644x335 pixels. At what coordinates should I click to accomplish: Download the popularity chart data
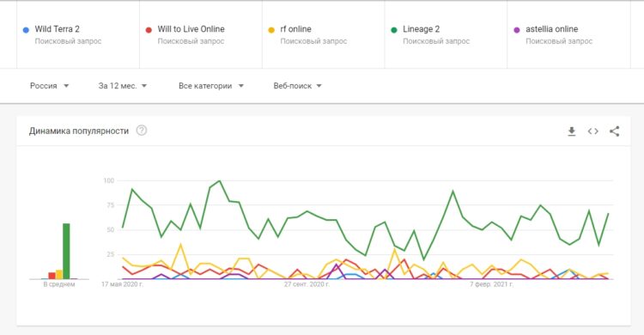pyautogui.click(x=571, y=131)
